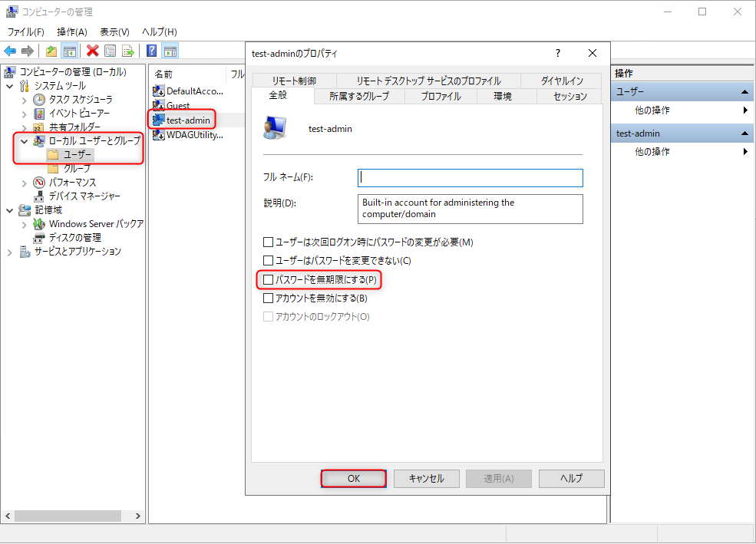Expand the タスク スケジューラ node
Image resolution: width=756 pixels, height=544 pixels.
point(24,101)
